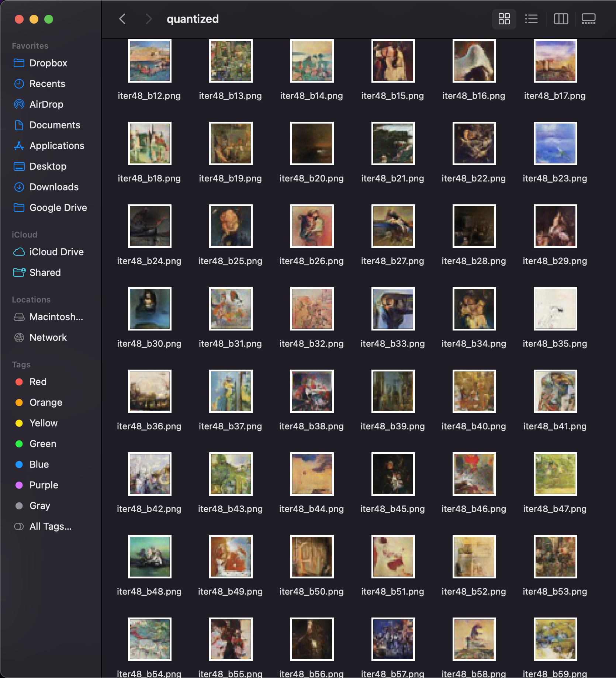Click the file name iter48_b48.png
This screenshot has height=678, width=616.
pos(149,592)
